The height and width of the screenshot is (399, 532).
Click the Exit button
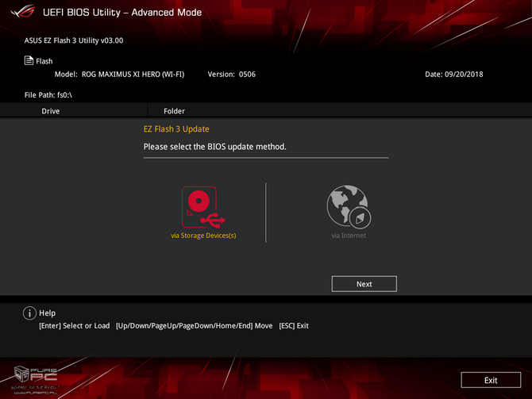pyautogui.click(x=491, y=380)
